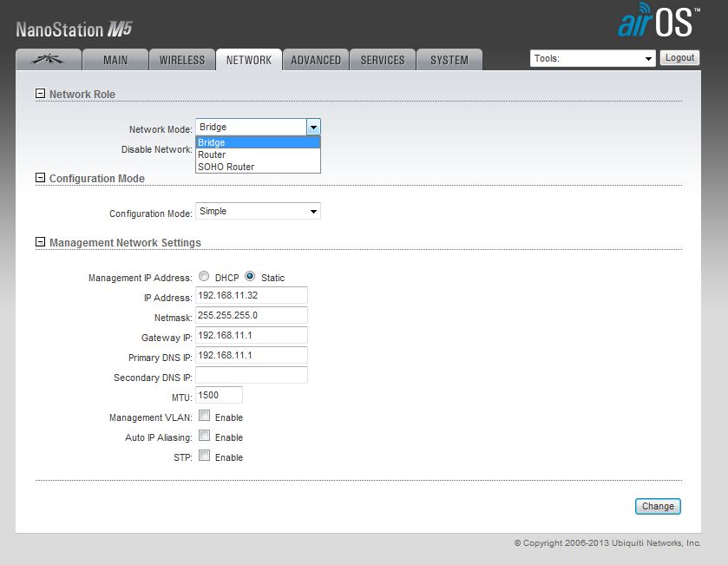
Task: Open the Tools dropdown
Action: click(x=593, y=59)
